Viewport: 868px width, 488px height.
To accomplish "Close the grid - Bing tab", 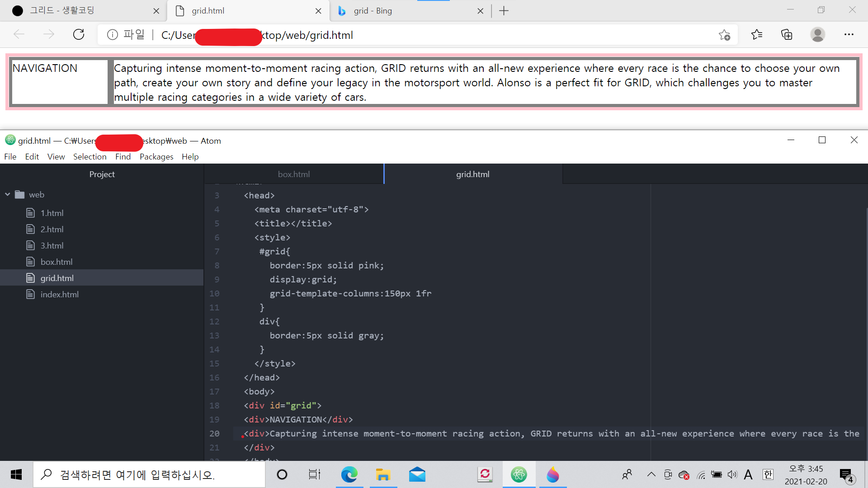I will (480, 11).
